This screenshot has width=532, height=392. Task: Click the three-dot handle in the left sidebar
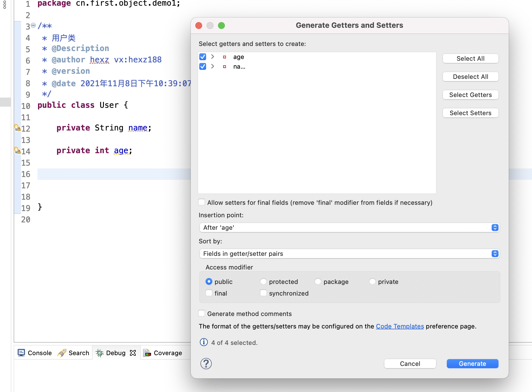pyautogui.click(x=5, y=5)
